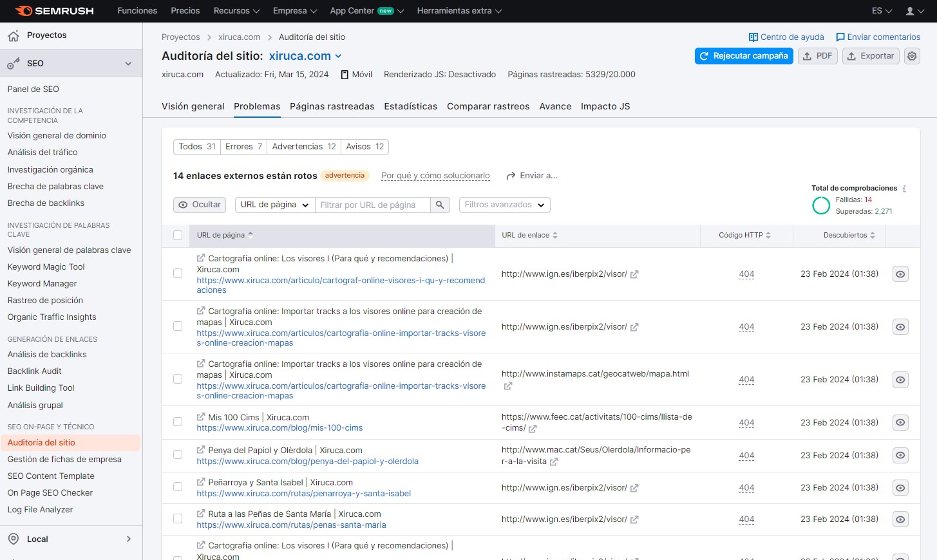Toggle Ocultar to hide the issue

(x=199, y=205)
